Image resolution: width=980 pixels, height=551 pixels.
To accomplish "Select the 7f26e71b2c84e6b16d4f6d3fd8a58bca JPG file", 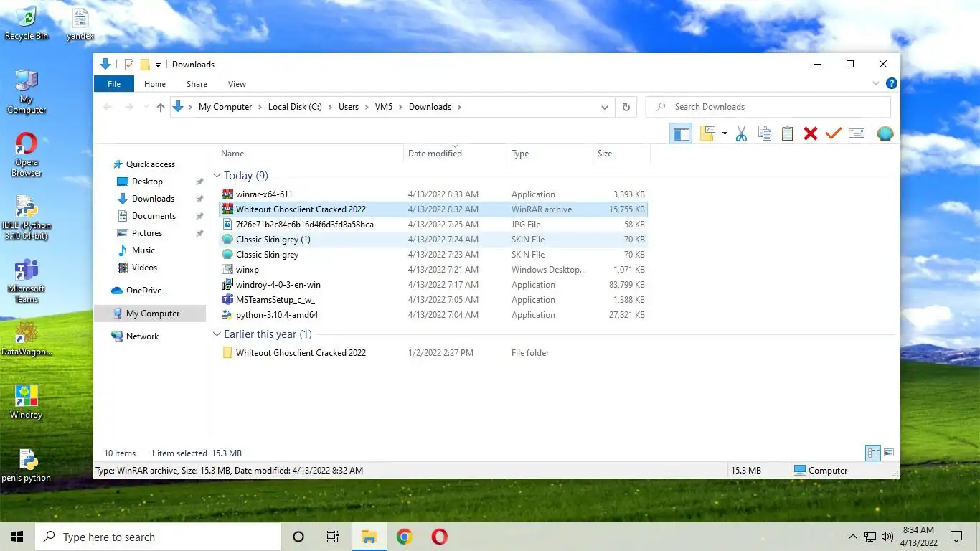I will pyautogui.click(x=433, y=225).
